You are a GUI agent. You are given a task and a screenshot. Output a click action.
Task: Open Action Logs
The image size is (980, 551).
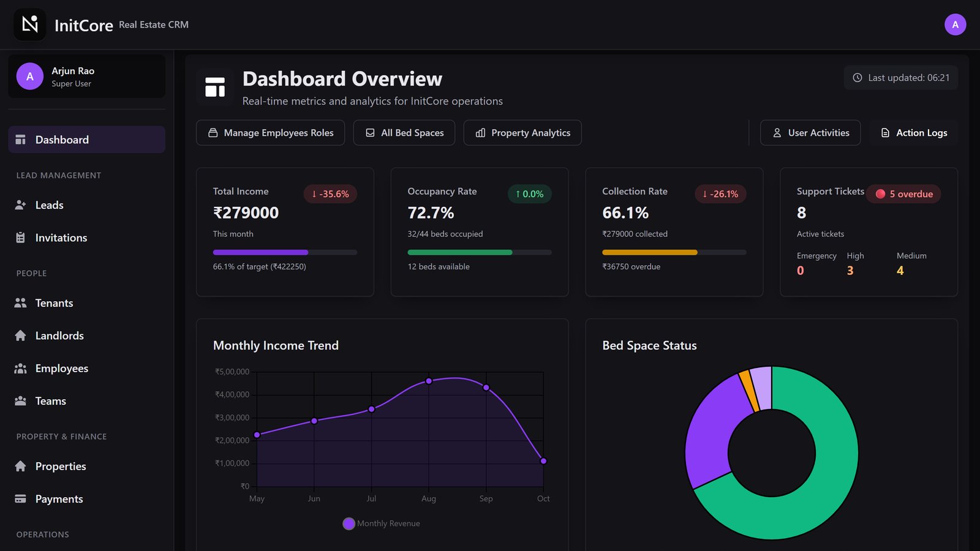click(913, 133)
